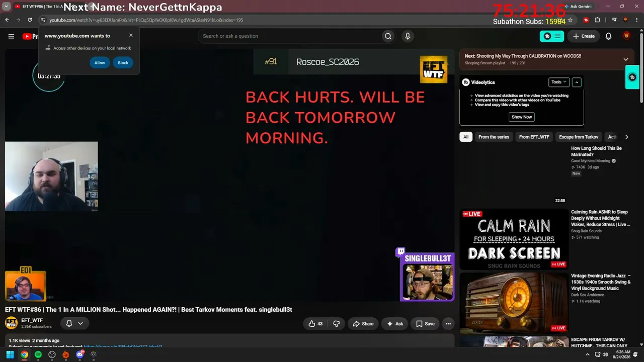
Task: Click the Good Mythical Morning channel name
Action: (x=591, y=161)
